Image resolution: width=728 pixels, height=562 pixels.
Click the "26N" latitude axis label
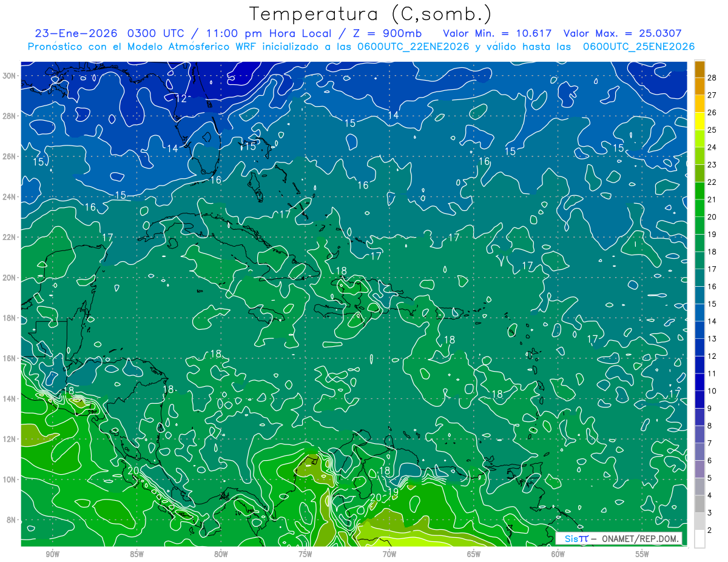click(10, 156)
